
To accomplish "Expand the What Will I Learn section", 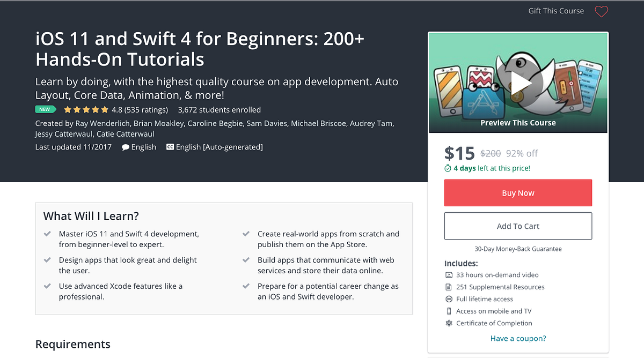I will click(92, 216).
